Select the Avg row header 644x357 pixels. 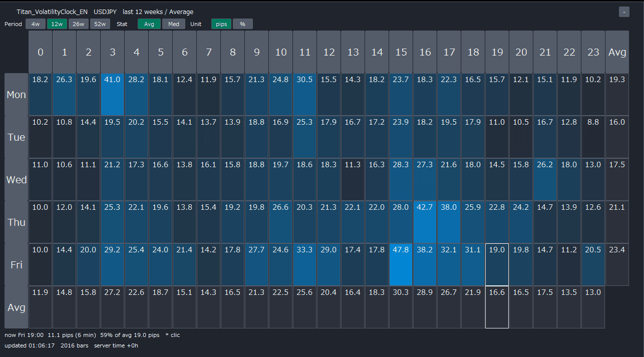point(17,307)
